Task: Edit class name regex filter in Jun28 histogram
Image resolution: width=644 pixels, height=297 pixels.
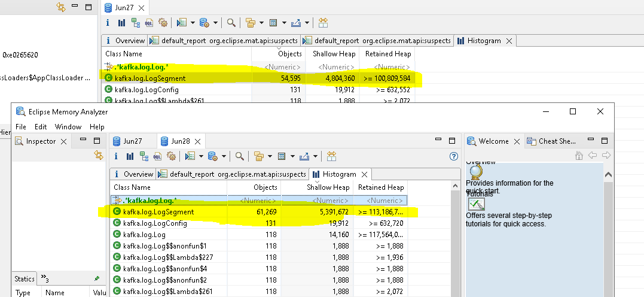Action: 169,201
